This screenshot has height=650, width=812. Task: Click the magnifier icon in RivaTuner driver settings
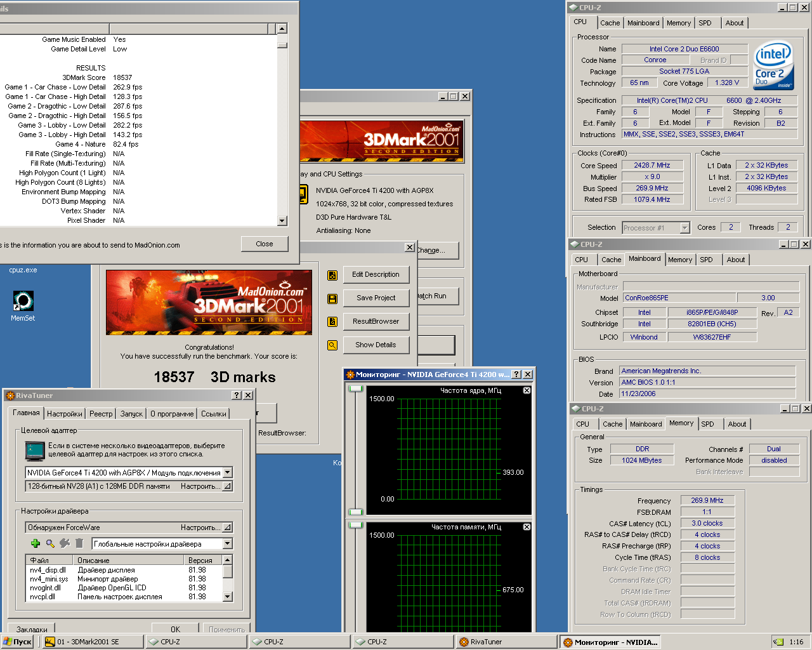(x=50, y=543)
